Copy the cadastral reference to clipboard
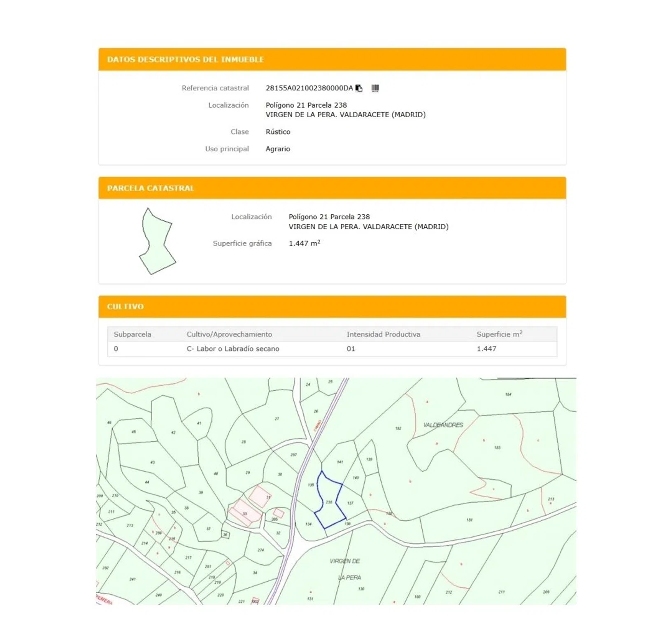Viewport: 672px width, 617px height. (x=359, y=88)
